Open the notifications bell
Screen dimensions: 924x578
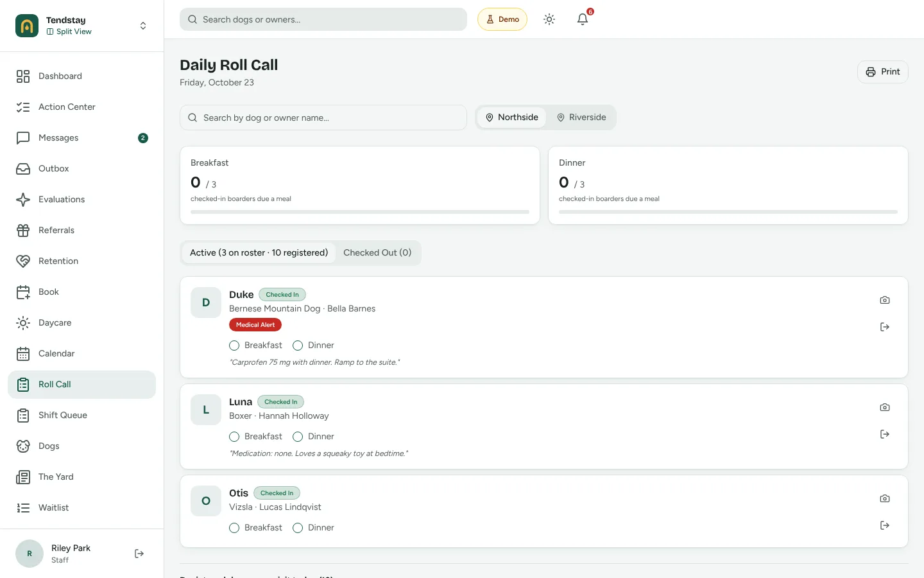pyautogui.click(x=583, y=19)
